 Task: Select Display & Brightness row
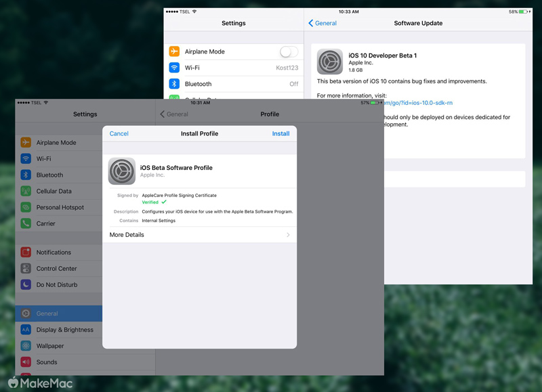click(59, 330)
